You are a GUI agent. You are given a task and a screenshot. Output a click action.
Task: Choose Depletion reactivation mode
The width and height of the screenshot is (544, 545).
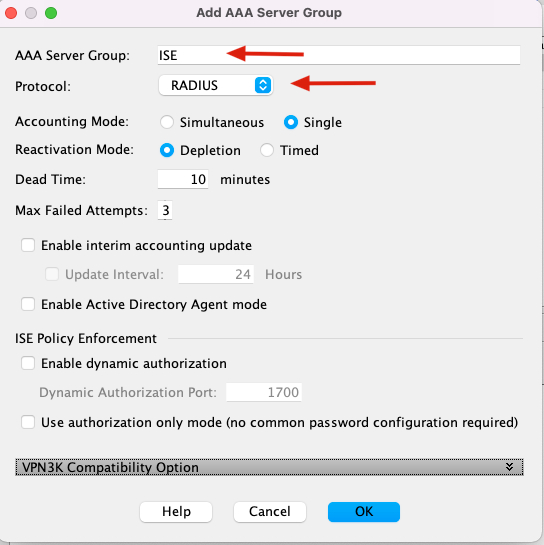click(167, 150)
